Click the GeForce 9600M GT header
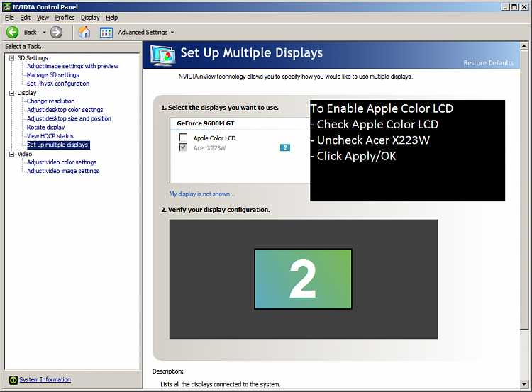Viewport: 532px width, 392px height. point(206,123)
